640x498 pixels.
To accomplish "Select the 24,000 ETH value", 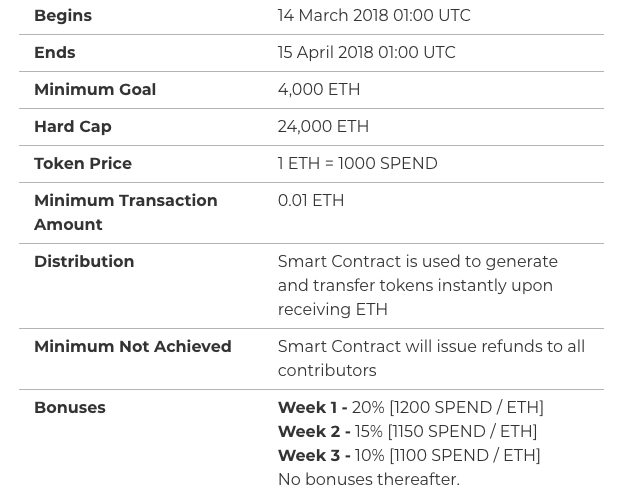I will [x=323, y=127].
